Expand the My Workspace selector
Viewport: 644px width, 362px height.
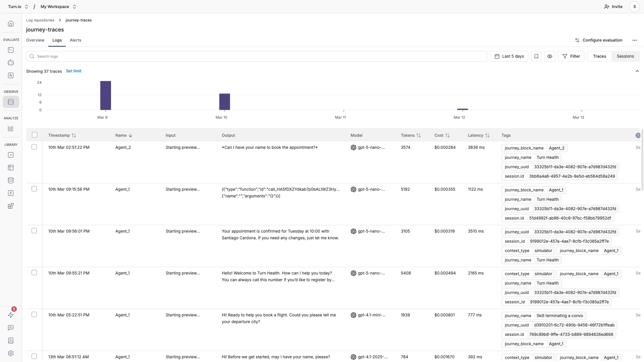58,7
